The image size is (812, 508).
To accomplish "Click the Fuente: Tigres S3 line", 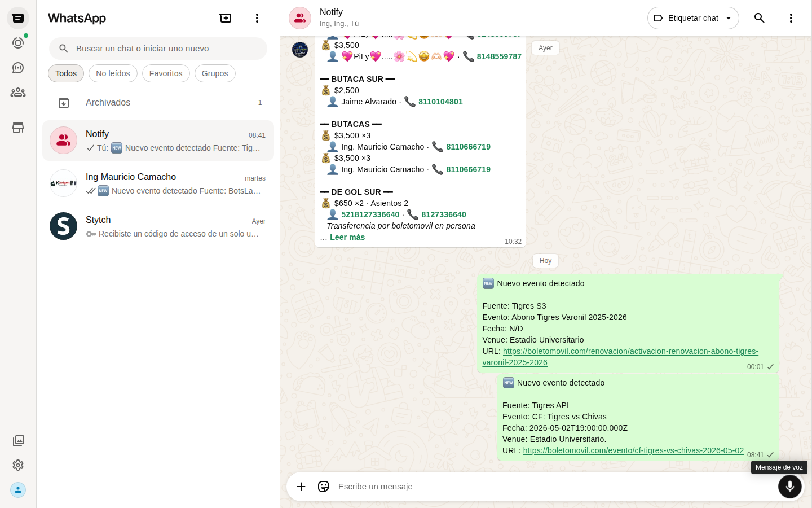I will tap(514, 306).
